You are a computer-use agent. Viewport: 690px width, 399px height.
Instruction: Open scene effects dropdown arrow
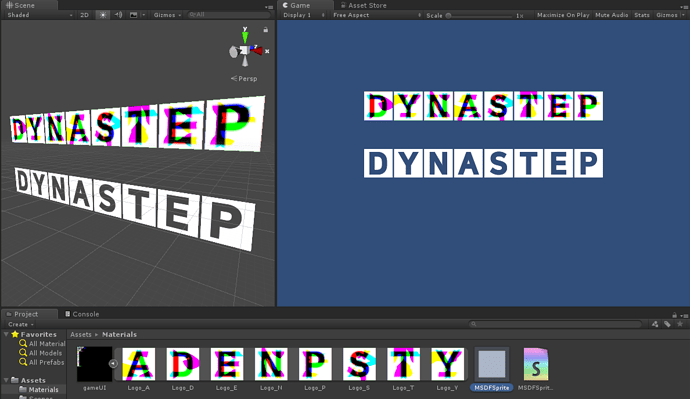point(143,15)
